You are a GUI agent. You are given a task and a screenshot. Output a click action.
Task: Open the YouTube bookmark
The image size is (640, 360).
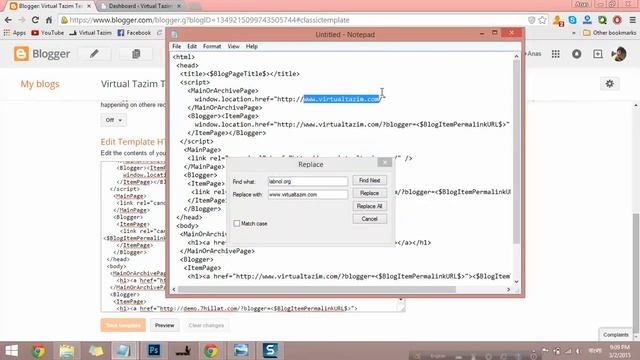click(48, 33)
